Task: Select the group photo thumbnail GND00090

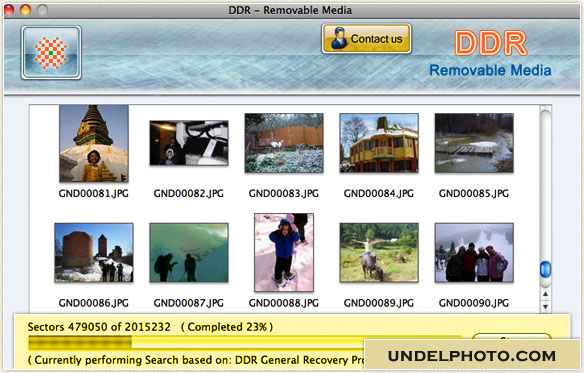Action: coord(474,253)
